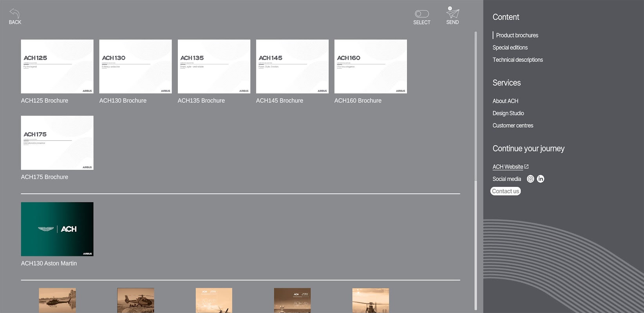Click the ACH130 Aston Martin caption text
644x313 pixels.
pos(49,263)
